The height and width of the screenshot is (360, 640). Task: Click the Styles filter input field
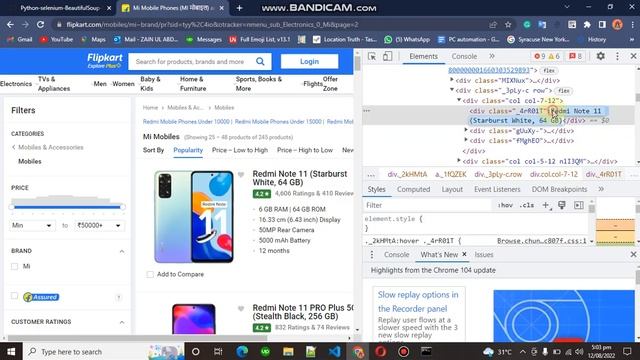click(x=428, y=205)
